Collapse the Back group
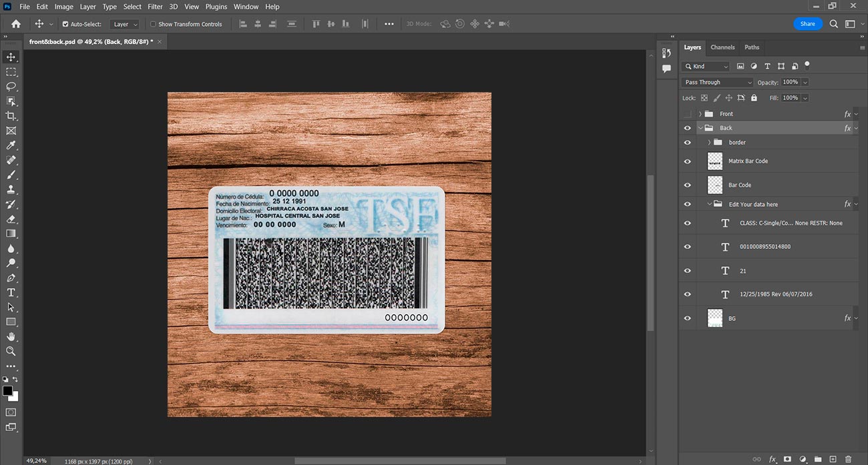Image resolution: width=868 pixels, height=465 pixels. 700,128
